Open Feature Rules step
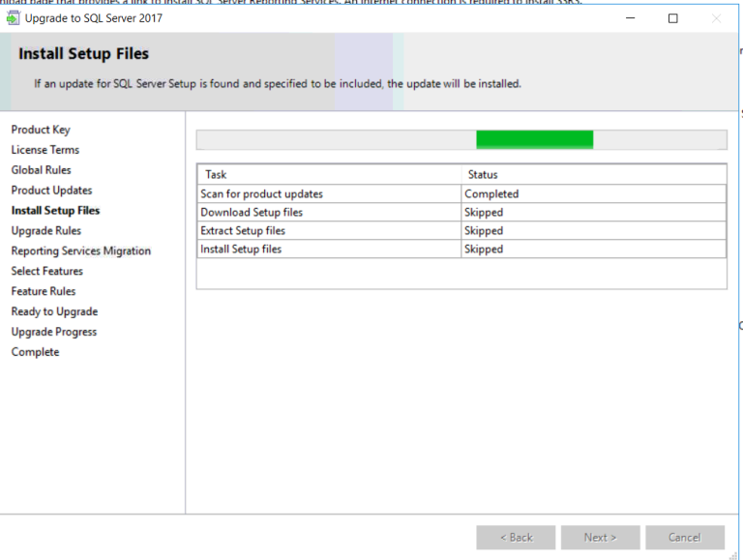Viewport: 743px width, 560px height. point(44,292)
